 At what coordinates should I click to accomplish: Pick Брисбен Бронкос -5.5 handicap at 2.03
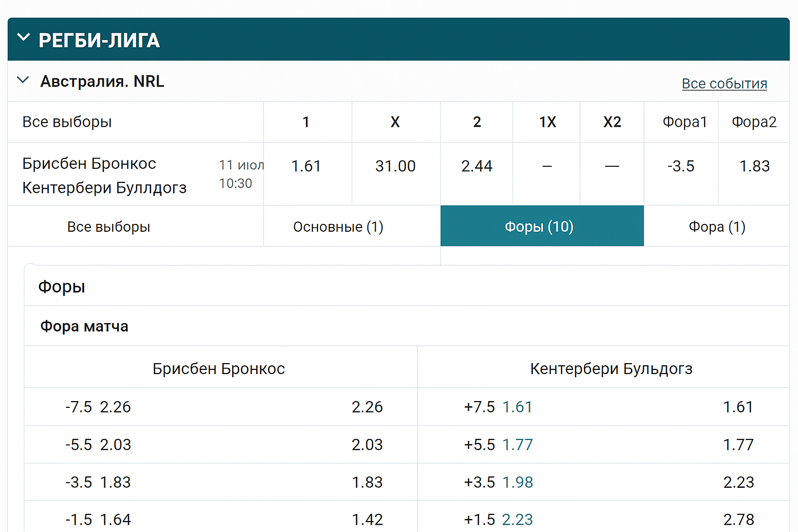coord(367,445)
